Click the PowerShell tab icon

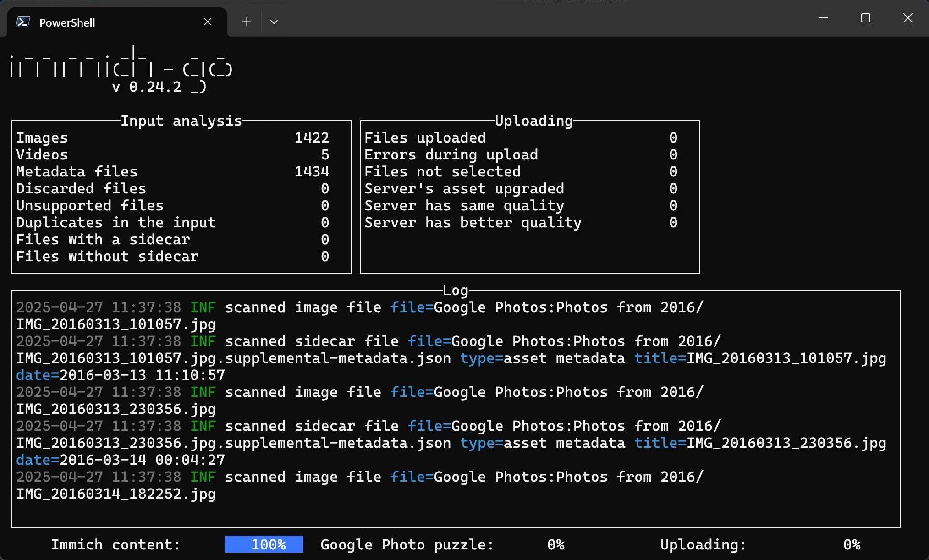pos(22,22)
